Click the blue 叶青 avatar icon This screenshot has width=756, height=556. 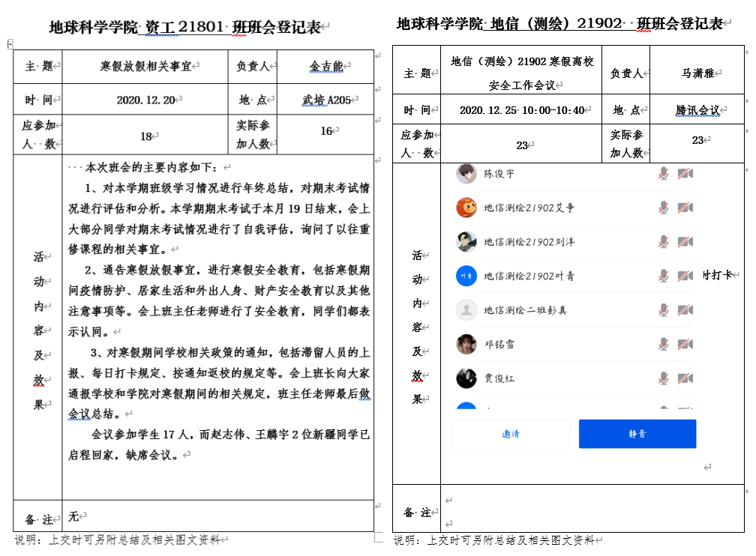coord(466,276)
